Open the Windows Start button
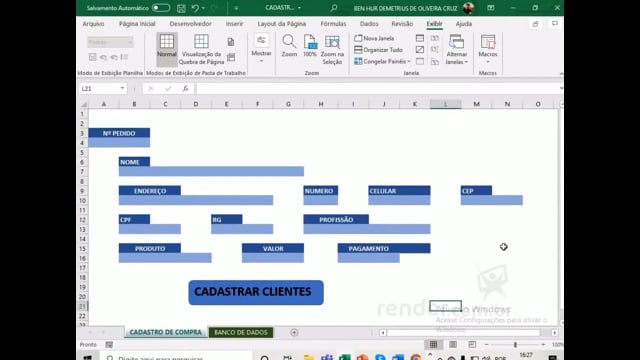The width and height of the screenshot is (640, 360). click(x=88, y=358)
